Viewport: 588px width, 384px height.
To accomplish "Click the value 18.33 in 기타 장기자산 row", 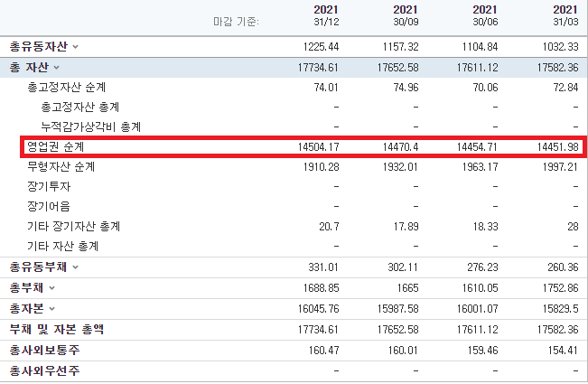I will pos(485,227).
